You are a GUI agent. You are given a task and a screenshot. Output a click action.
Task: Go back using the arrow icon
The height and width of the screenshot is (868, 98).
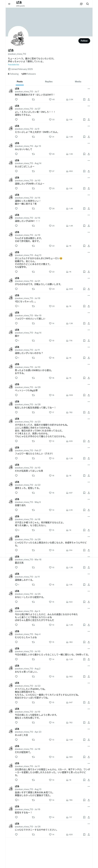9,4
